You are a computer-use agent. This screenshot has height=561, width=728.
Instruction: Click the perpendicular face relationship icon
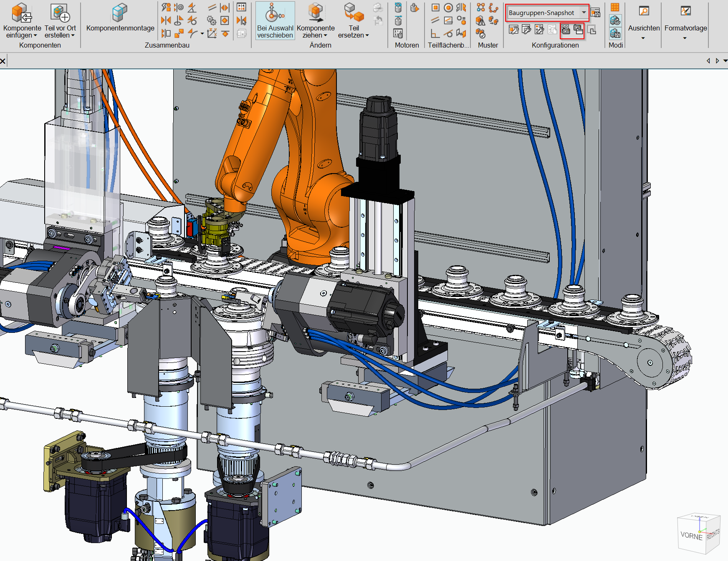(x=435, y=33)
